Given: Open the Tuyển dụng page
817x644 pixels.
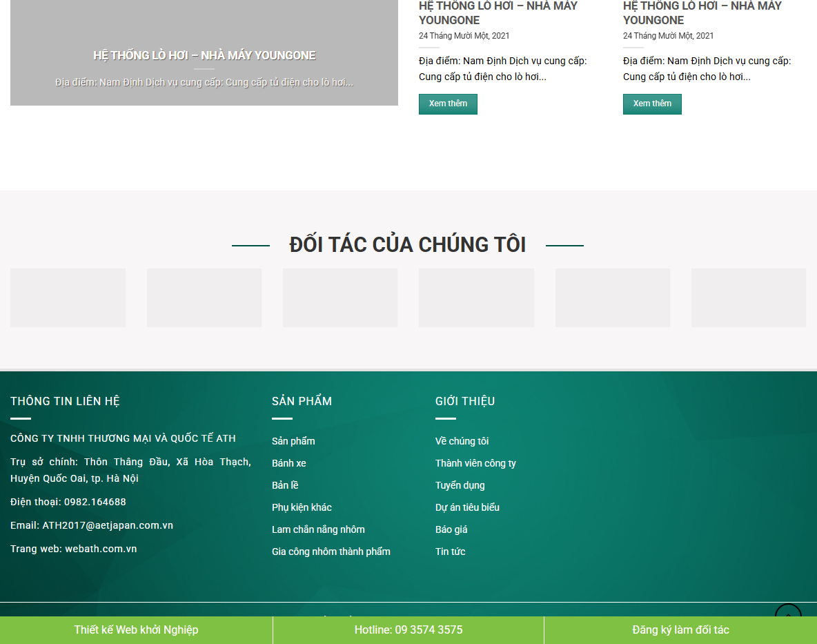Looking at the screenshot, I should coord(460,485).
